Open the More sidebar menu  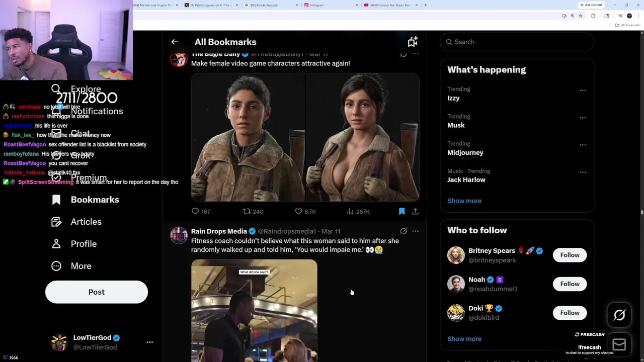pyautogui.click(x=71, y=266)
